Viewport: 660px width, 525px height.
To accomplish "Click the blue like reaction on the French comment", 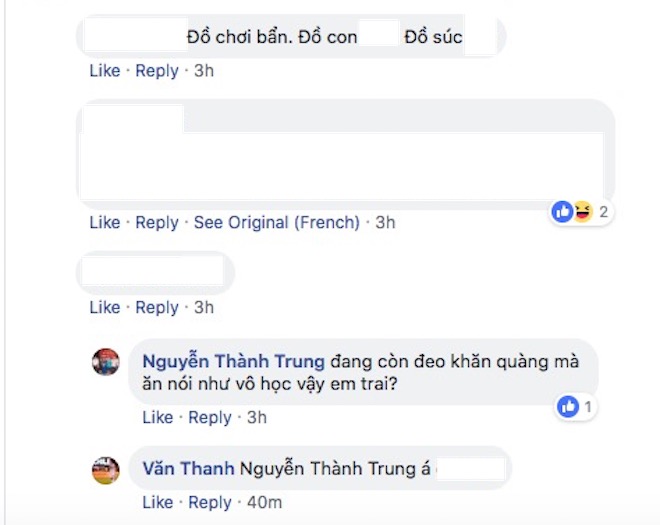I will (x=562, y=212).
